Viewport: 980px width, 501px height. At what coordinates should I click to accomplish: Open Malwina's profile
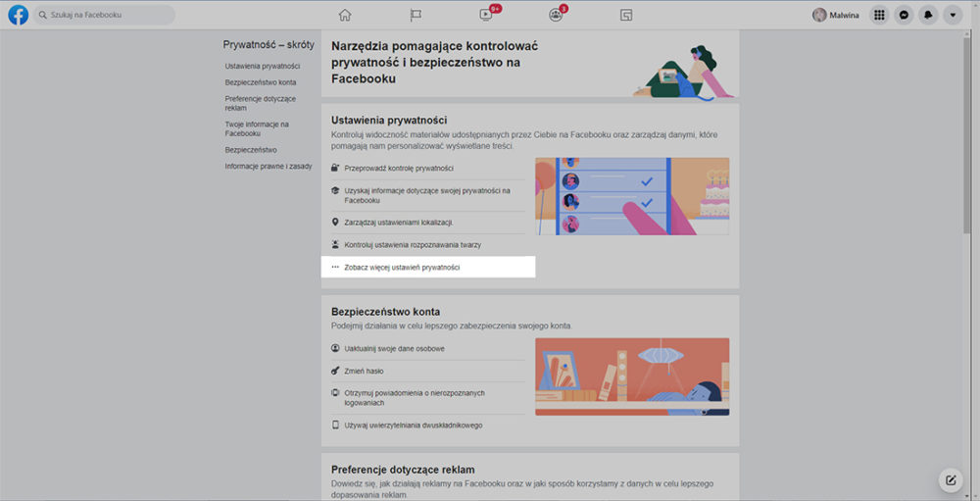point(836,15)
